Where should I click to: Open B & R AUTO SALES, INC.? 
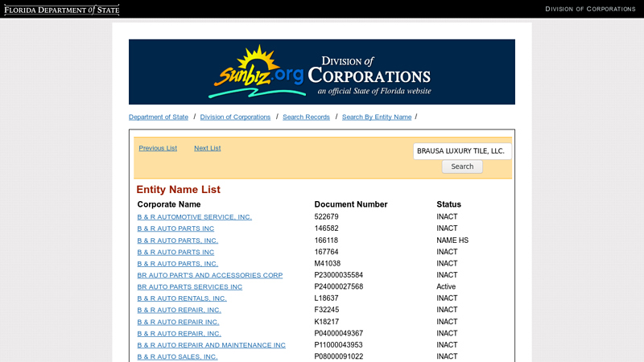[177, 356]
